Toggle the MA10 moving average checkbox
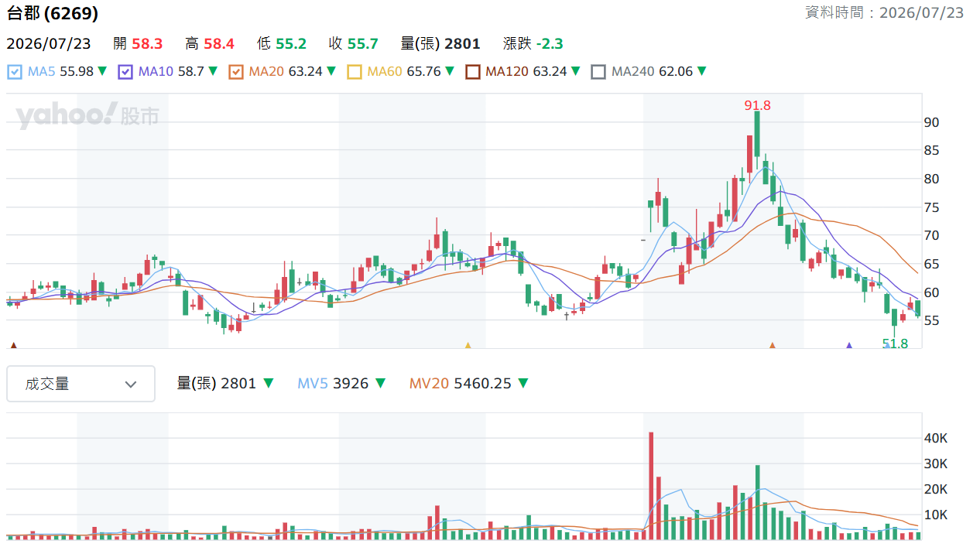Viewport: 980px width, 547px height. click(125, 72)
